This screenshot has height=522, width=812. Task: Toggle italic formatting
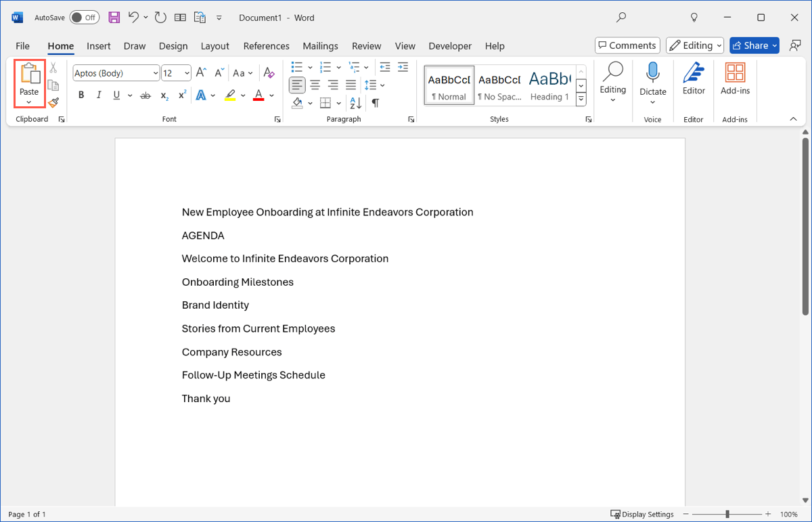click(99, 95)
